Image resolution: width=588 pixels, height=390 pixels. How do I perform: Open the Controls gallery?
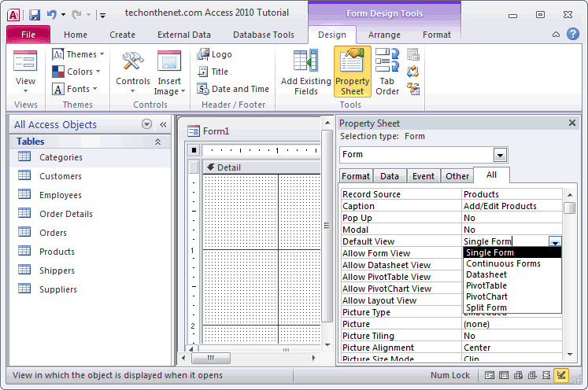[x=133, y=72]
